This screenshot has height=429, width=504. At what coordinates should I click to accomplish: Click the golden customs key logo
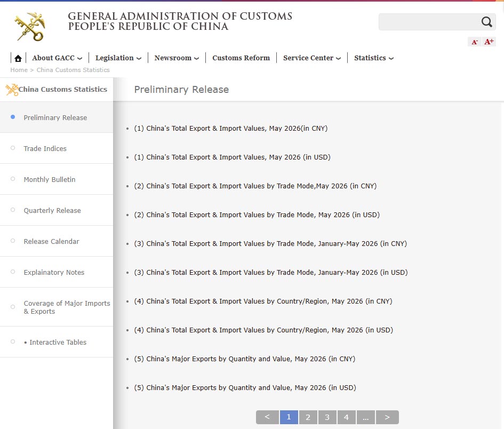coord(30,27)
